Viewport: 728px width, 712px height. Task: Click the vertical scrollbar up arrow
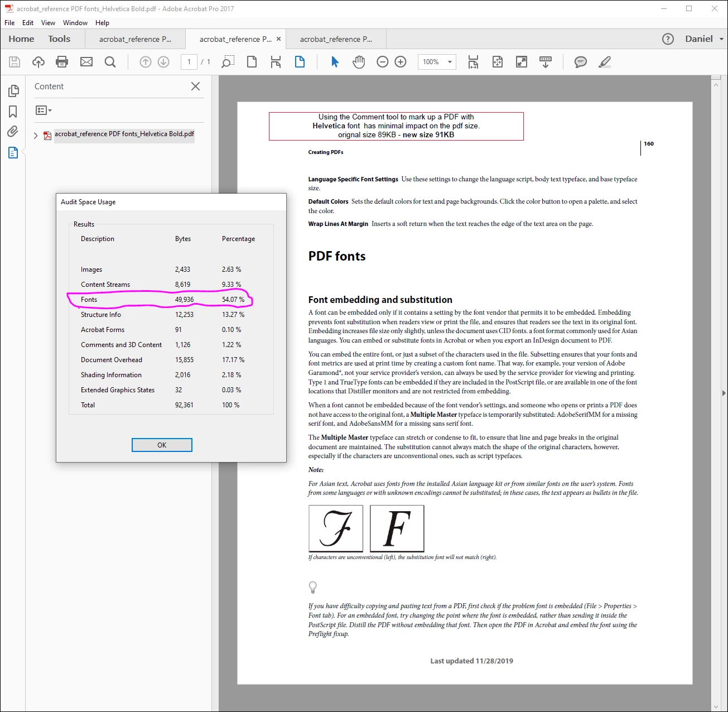(x=716, y=84)
